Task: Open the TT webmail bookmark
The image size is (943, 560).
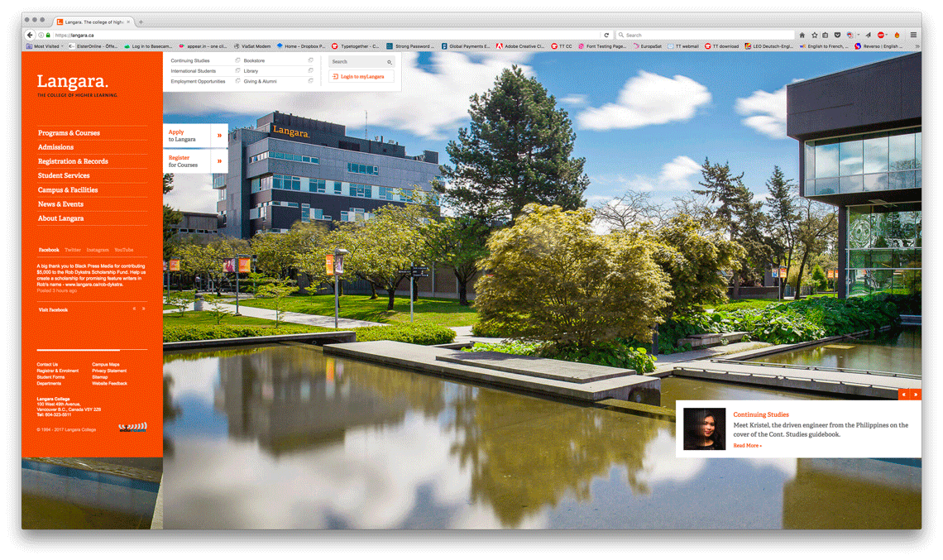Action: pyautogui.click(x=683, y=45)
